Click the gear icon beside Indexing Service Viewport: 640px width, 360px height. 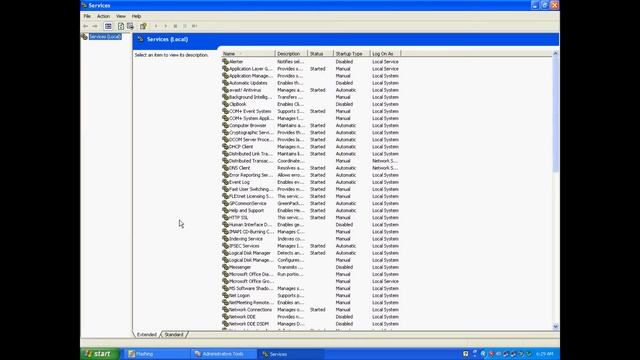(x=225, y=239)
